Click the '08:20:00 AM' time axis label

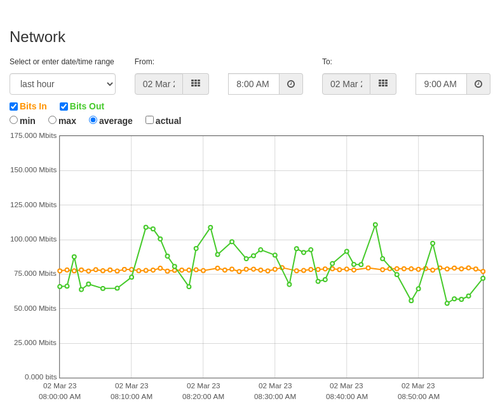[x=203, y=397]
